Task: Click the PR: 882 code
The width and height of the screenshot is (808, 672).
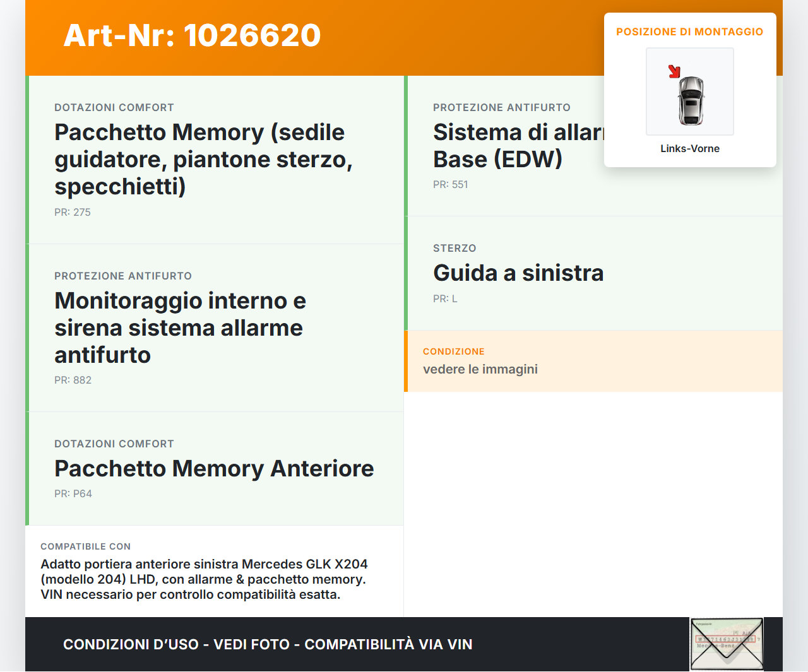Action: (x=73, y=380)
